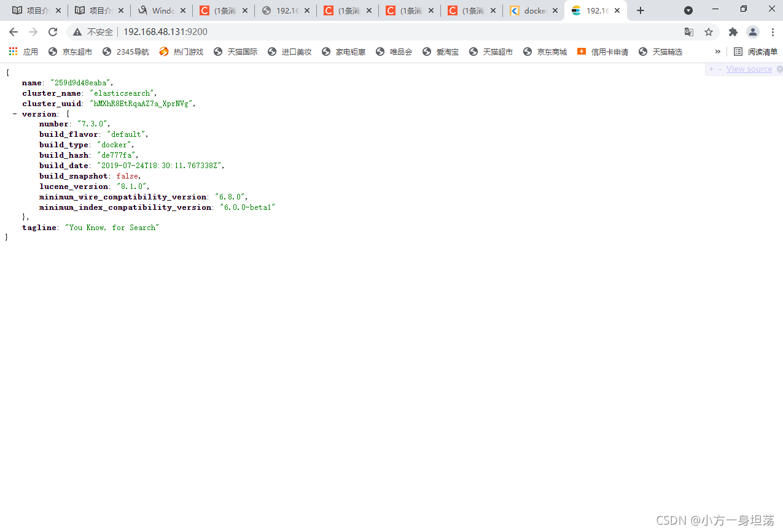783x532 pixels.
Task: Open the Extensions puzzle icon
Action: [x=733, y=32]
